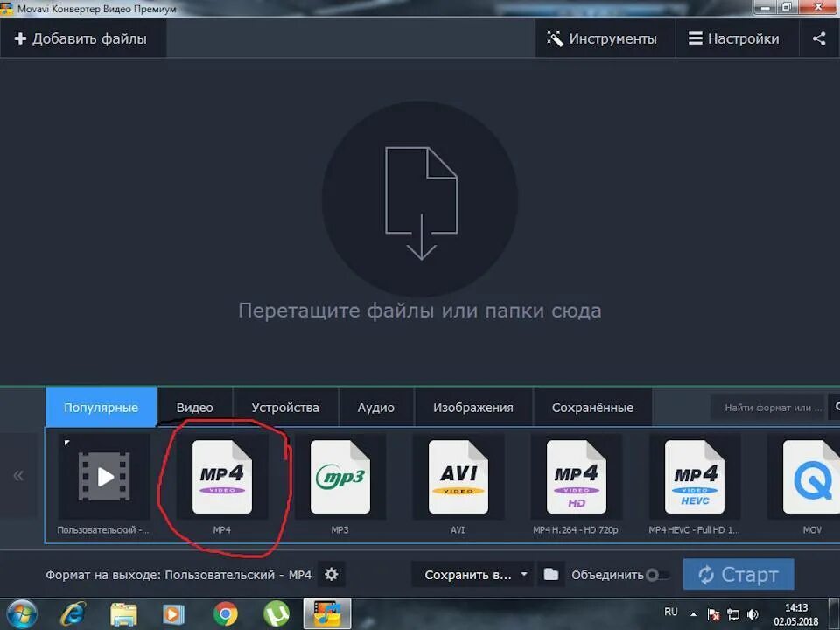This screenshot has height=630, width=840.
Task: Click the Старт conversion button
Action: tap(738, 575)
